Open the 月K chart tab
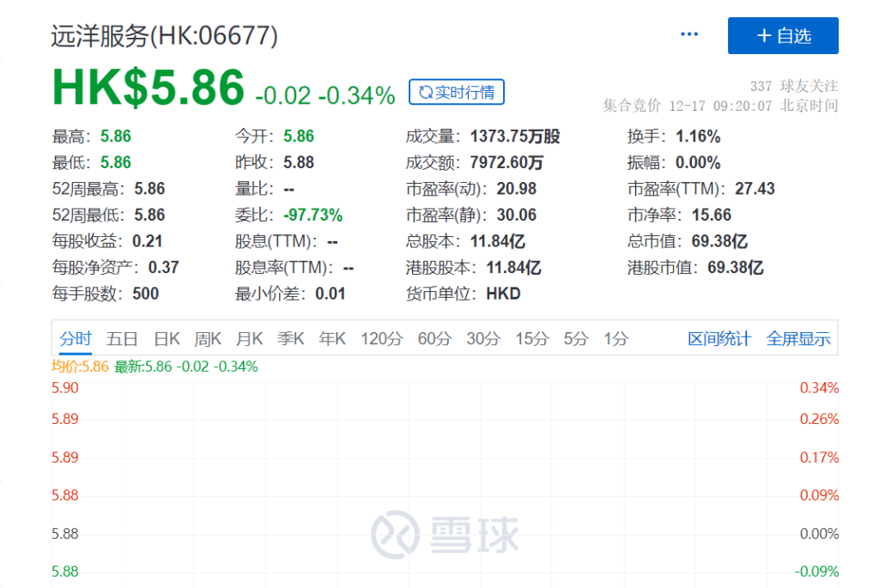This screenshot has width=879, height=588. 250,338
